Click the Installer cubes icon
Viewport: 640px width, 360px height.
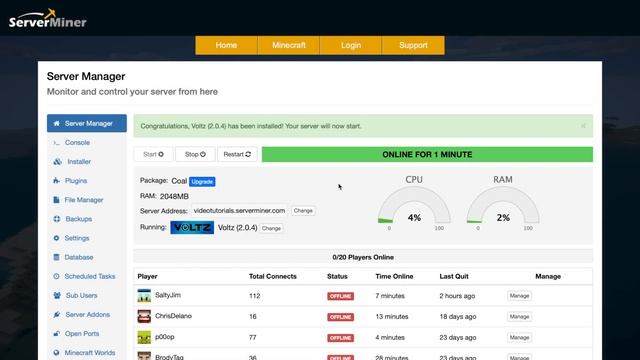pyautogui.click(x=57, y=162)
